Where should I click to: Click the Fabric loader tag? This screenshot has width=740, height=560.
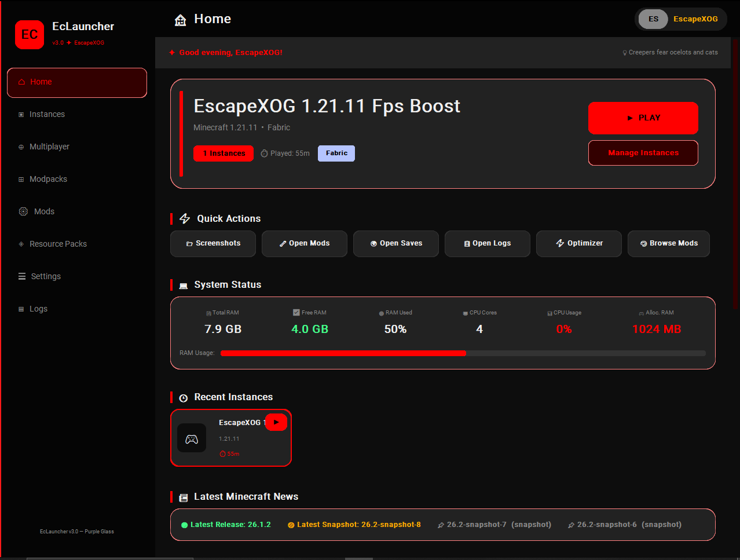click(336, 153)
